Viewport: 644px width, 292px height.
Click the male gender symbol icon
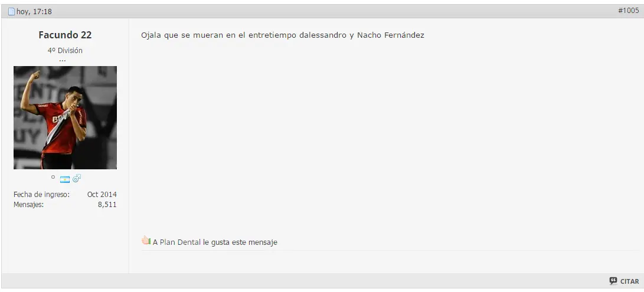click(77, 178)
